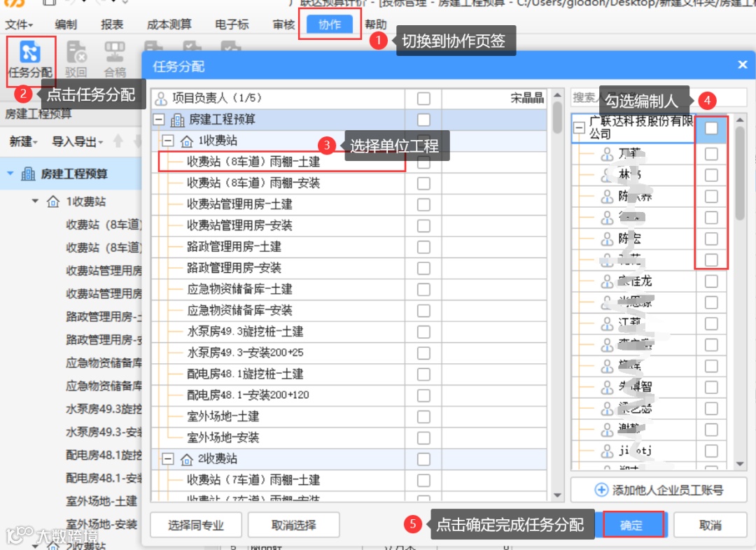Open the 编制 menu
This screenshot has height=550, width=756.
tap(66, 24)
